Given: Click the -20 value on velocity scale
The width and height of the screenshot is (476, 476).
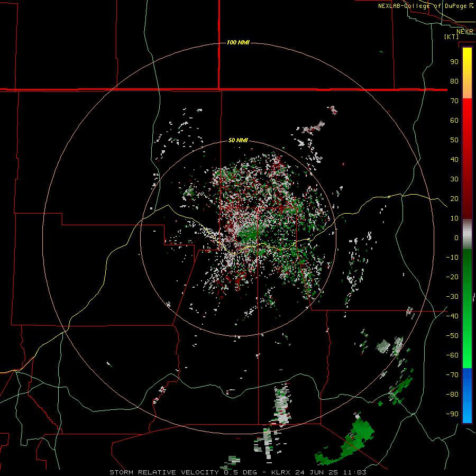Looking at the screenshot, I should [x=452, y=277].
